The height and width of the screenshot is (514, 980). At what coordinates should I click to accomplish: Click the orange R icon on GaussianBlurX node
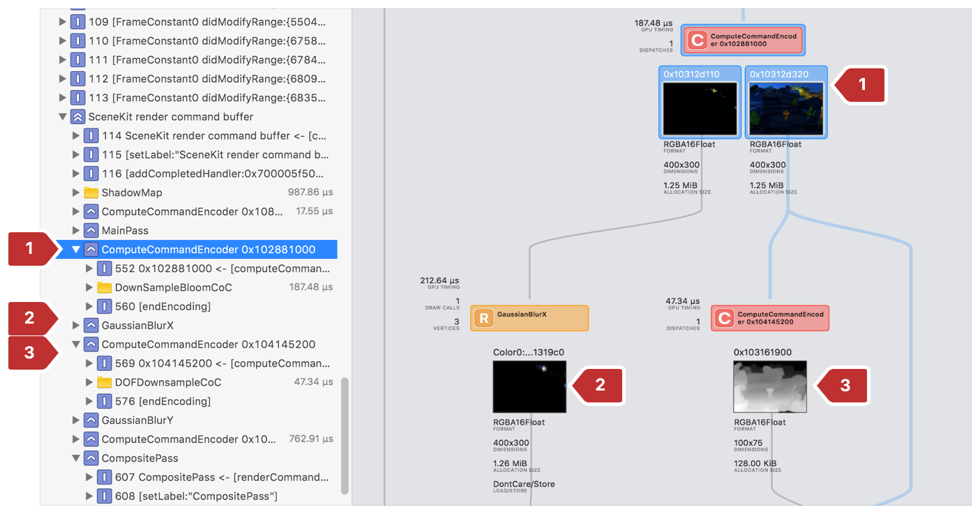click(483, 318)
